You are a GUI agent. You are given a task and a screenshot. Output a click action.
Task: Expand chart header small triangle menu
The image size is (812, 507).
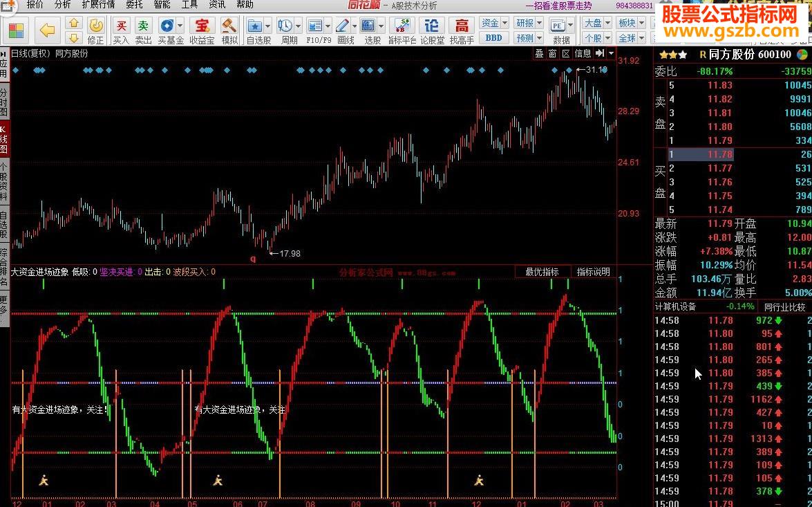[x=612, y=53]
